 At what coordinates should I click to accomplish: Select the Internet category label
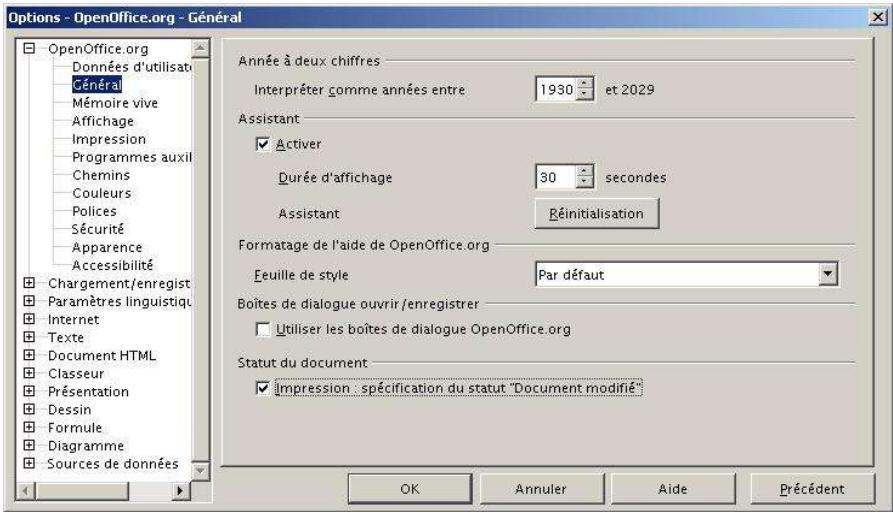coord(73,320)
